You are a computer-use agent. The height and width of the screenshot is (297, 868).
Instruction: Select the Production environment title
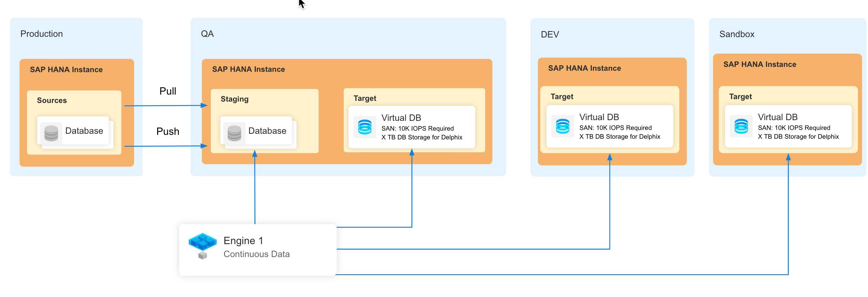click(x=42, y=34)
